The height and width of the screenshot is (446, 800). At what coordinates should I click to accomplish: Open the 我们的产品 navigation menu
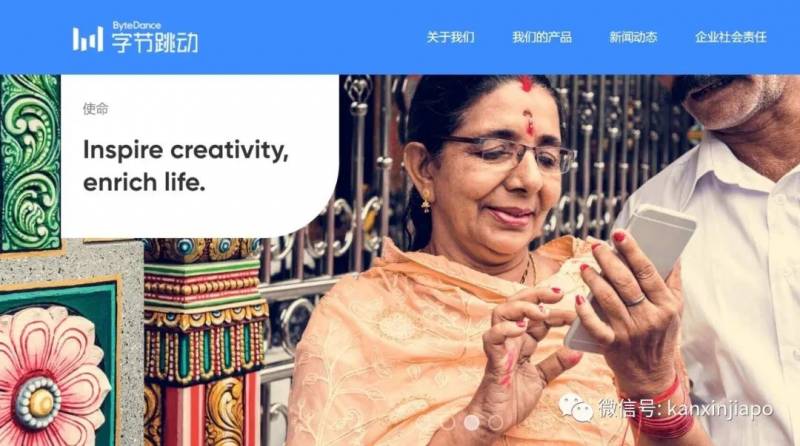(x=542, y=37)
